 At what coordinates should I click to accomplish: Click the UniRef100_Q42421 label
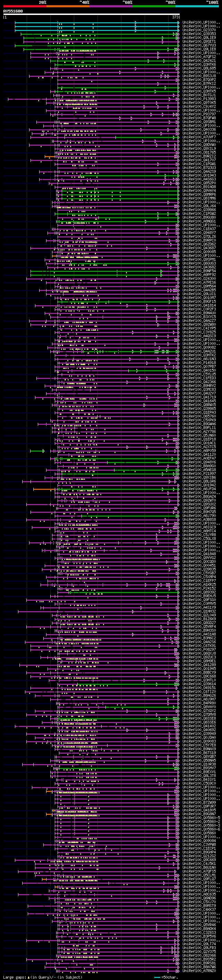point(199,60)
